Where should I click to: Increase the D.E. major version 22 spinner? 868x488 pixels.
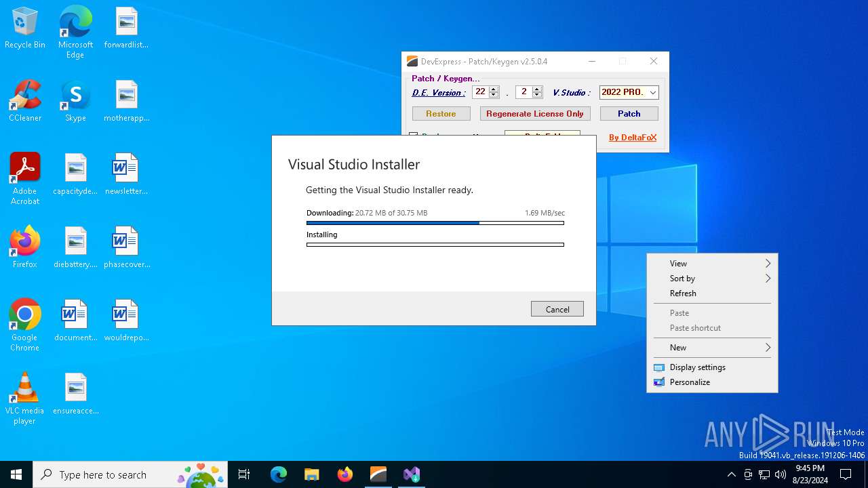[x=494, y=89]
